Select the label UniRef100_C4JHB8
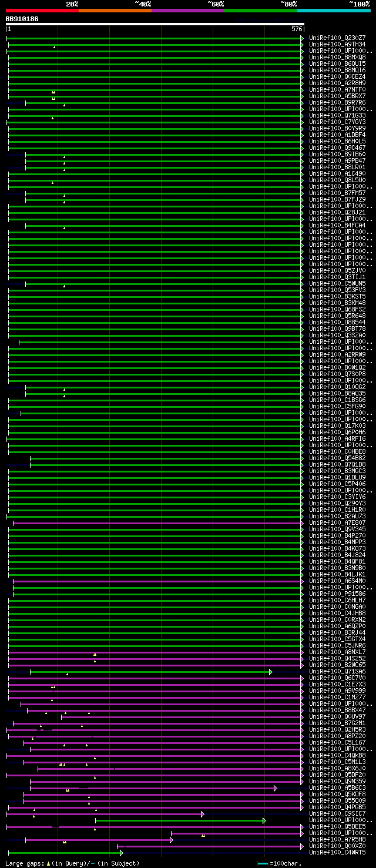Viewport: 376px width, 868px height. point(337,613)
